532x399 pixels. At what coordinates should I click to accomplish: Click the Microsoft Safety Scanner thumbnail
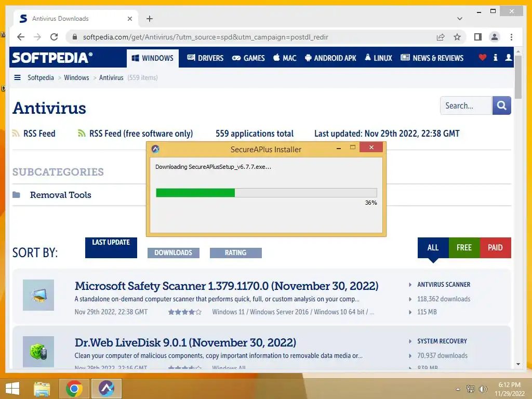tap(38, 295)
